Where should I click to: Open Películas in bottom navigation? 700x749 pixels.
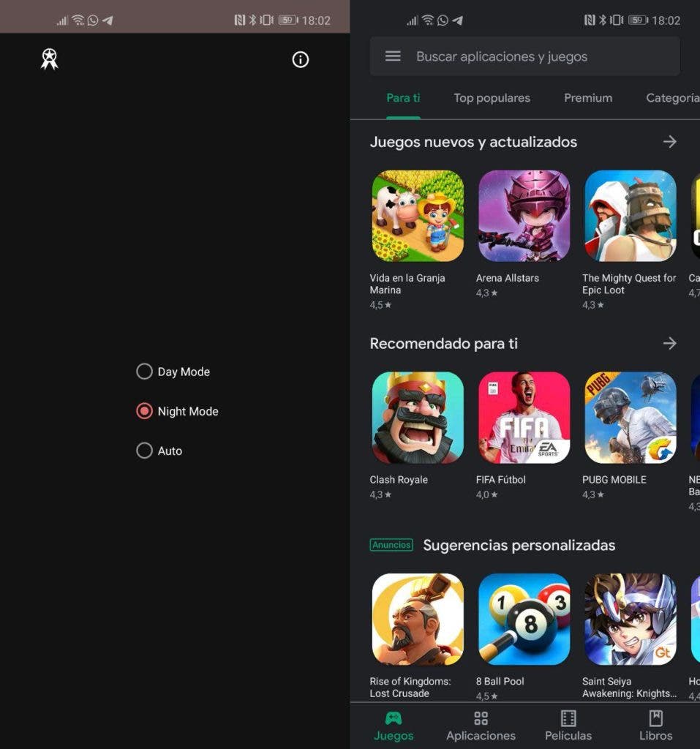point(568,726)
